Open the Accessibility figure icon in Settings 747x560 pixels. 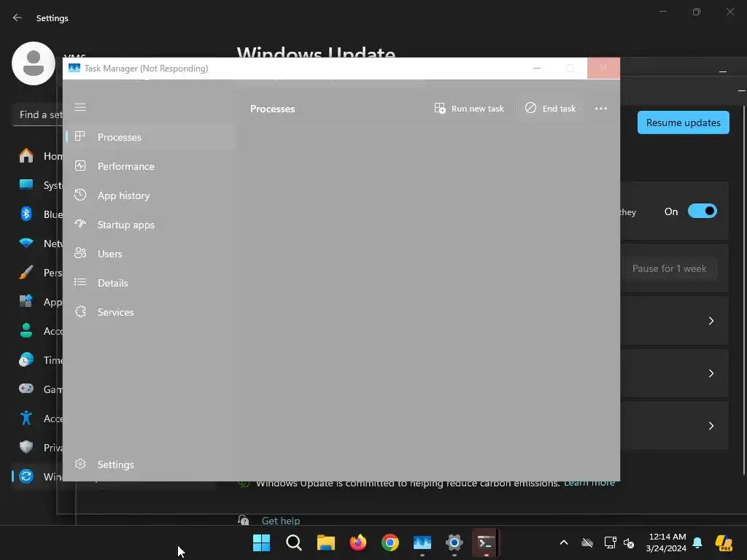point(26,418)
